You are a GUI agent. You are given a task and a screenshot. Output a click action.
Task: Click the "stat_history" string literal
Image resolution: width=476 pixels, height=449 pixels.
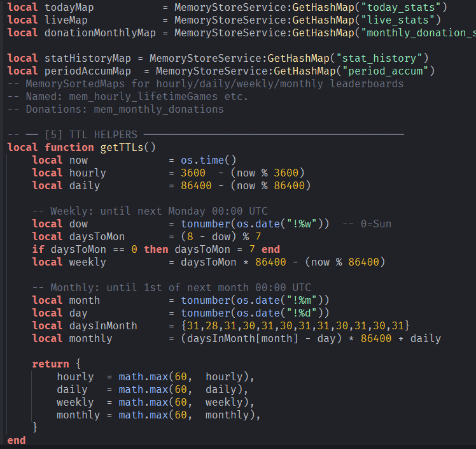pyautogui.click(x=379, y=59)
